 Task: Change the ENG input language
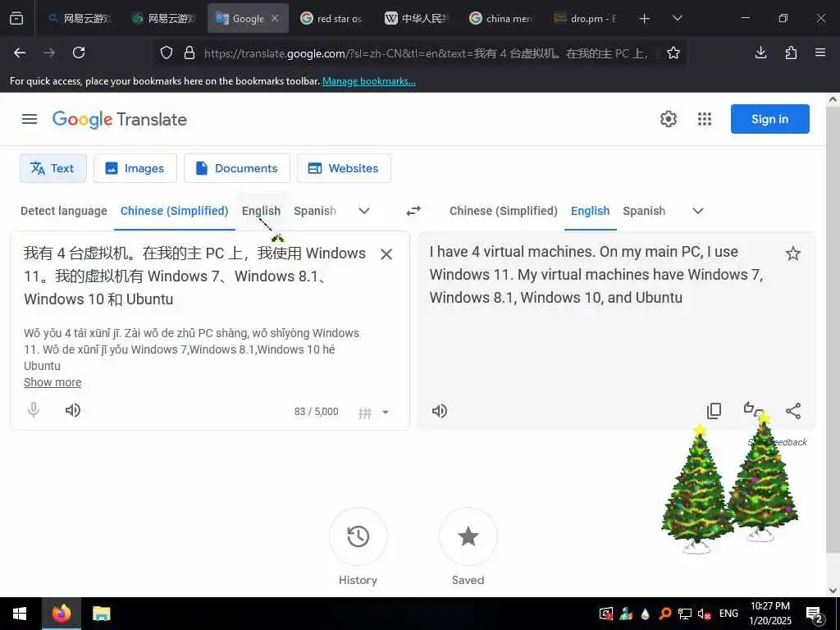[x=728, y=614]
